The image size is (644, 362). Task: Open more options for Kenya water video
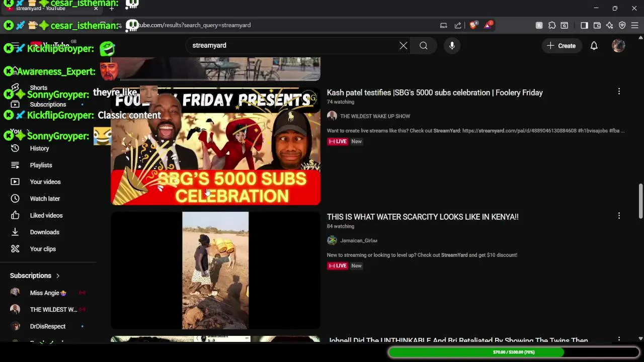[619, 216]
